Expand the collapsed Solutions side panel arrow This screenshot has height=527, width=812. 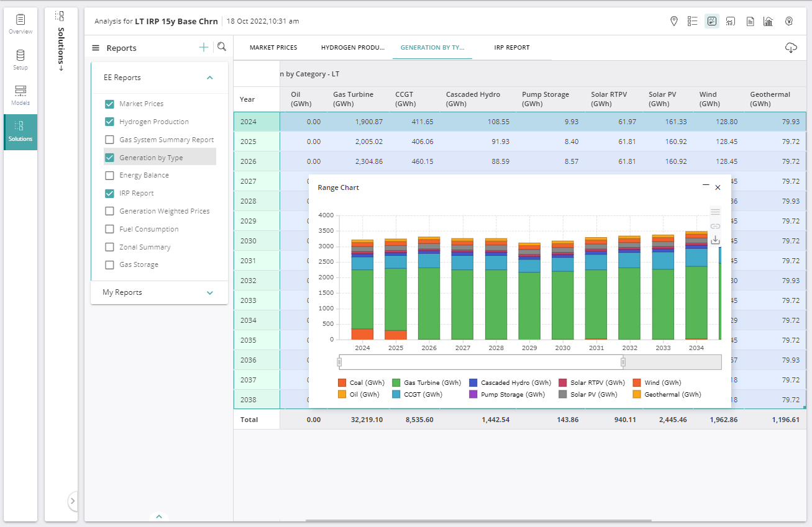click(x=72, y=500)
